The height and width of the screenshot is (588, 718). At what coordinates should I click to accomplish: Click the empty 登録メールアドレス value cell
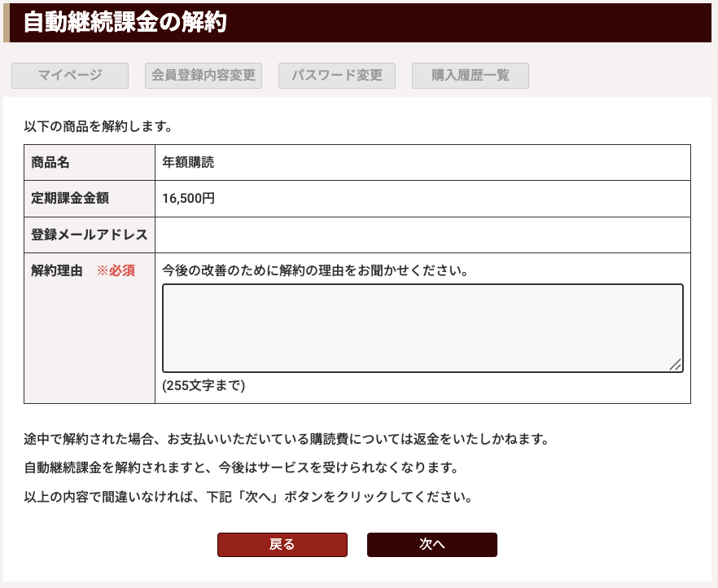pyautogui.click(x=422, y=235)
